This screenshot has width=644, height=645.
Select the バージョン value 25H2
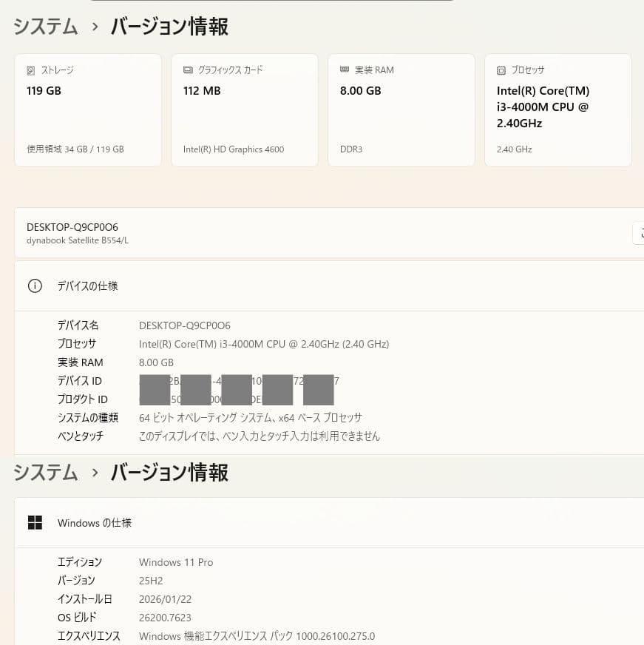[151, 581]
